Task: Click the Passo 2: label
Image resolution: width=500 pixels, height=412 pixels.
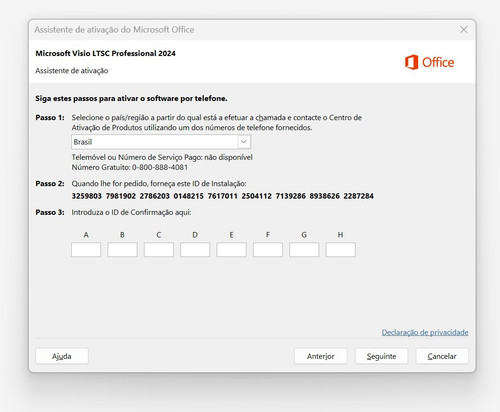Action: [x=50, y=184]
